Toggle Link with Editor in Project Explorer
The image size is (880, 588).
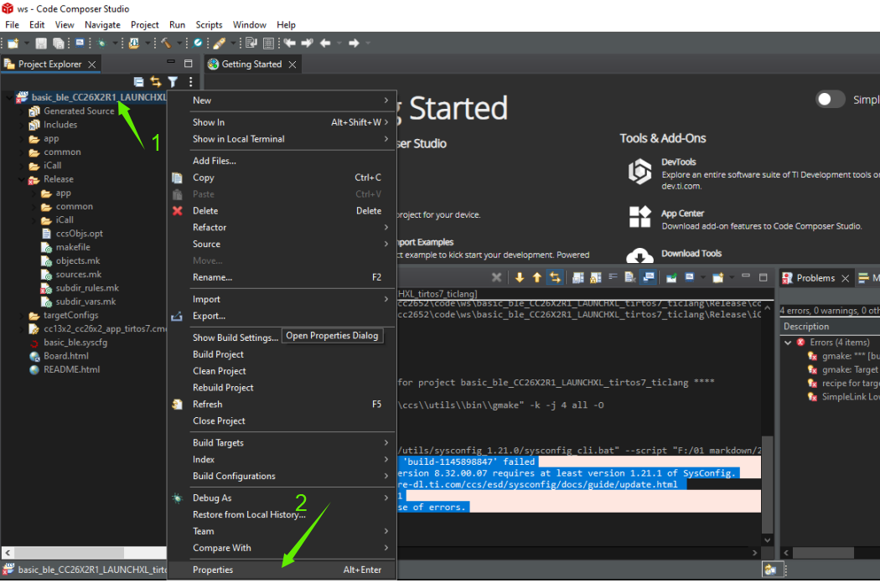pos(156,82)
